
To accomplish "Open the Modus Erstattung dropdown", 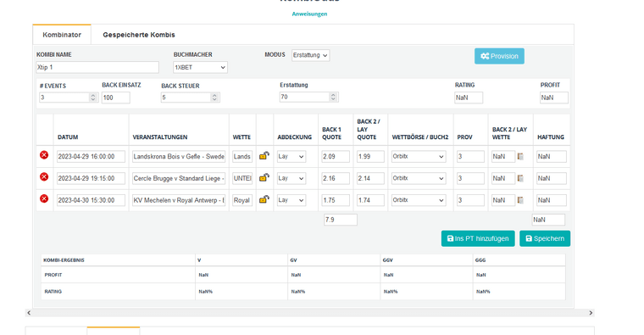I will tap(310, 55).
